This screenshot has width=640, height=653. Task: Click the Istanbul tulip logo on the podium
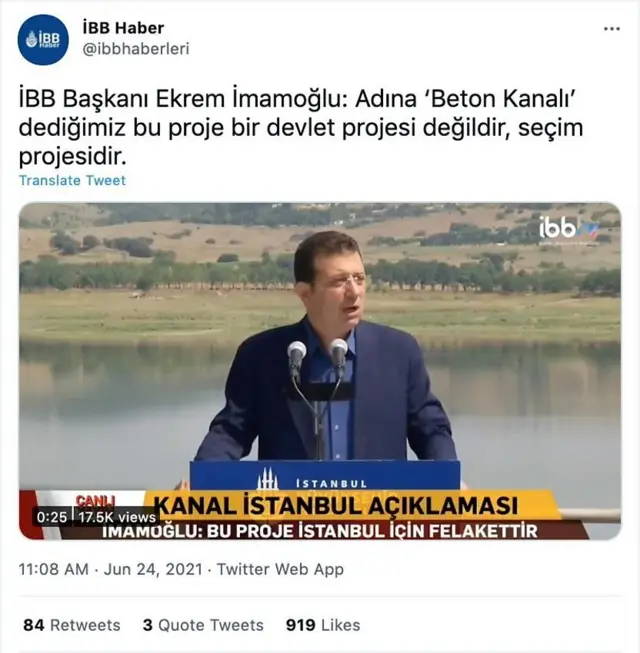(267, 479)
